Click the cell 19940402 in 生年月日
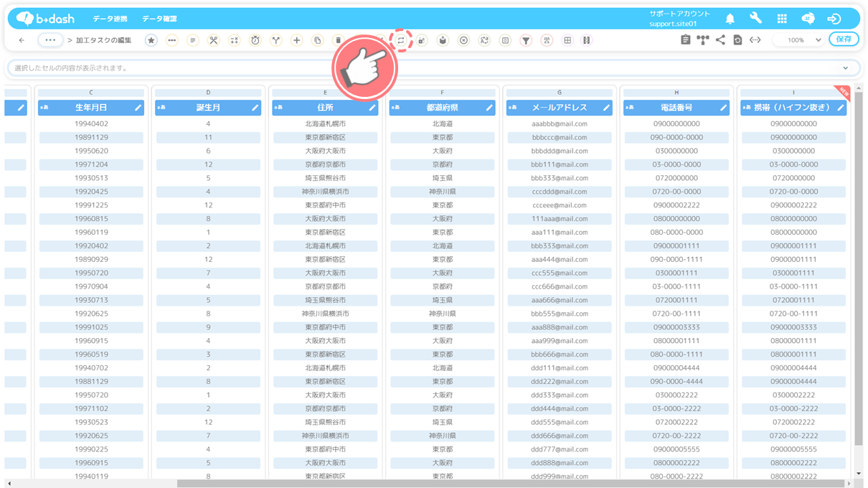The image size is (868, 488). click(91, 123)
